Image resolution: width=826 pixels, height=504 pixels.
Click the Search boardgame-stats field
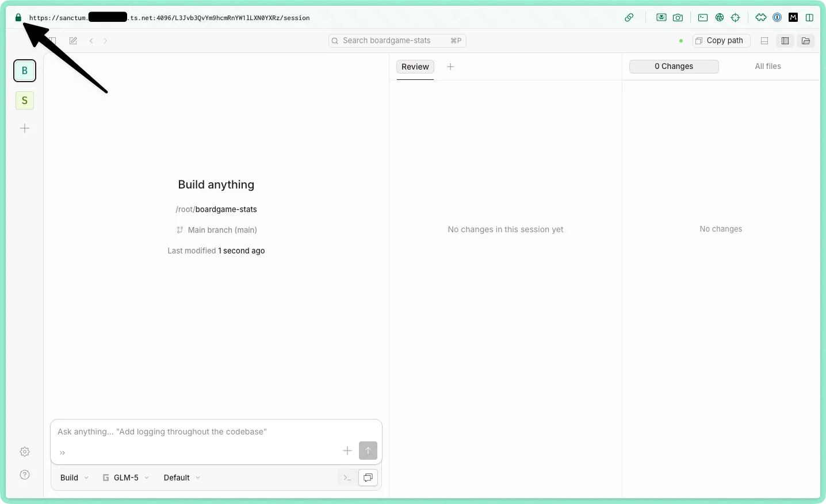397,41
